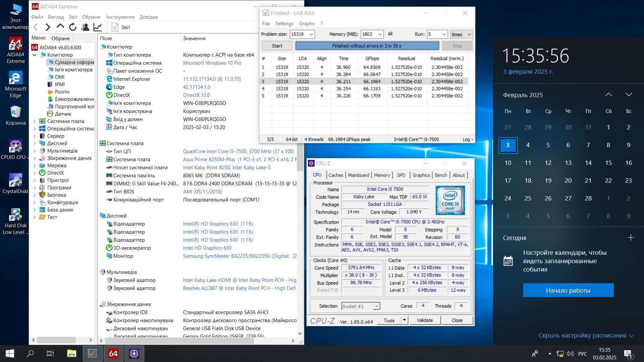
Task: Add new calendar event plus icon
Action: 631,238
